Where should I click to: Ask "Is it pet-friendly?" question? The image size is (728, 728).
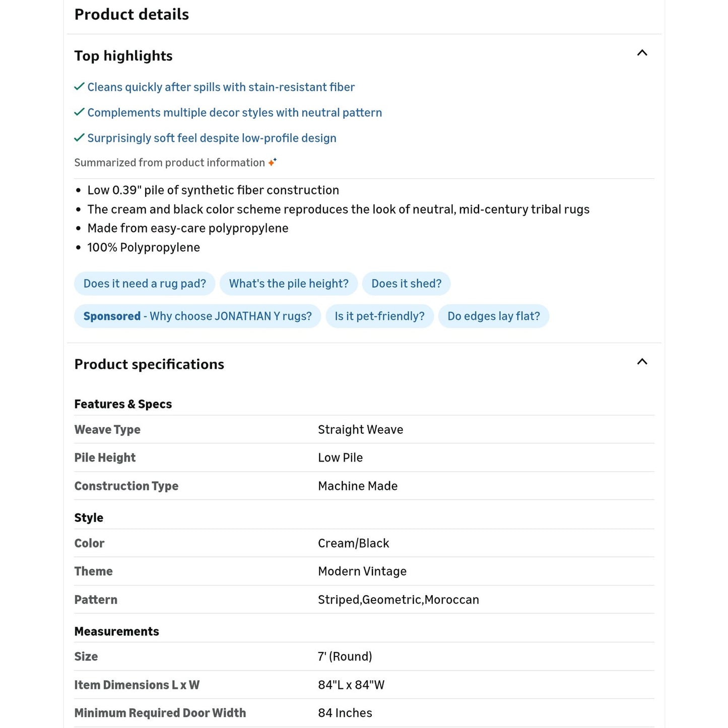click(379, 316)
